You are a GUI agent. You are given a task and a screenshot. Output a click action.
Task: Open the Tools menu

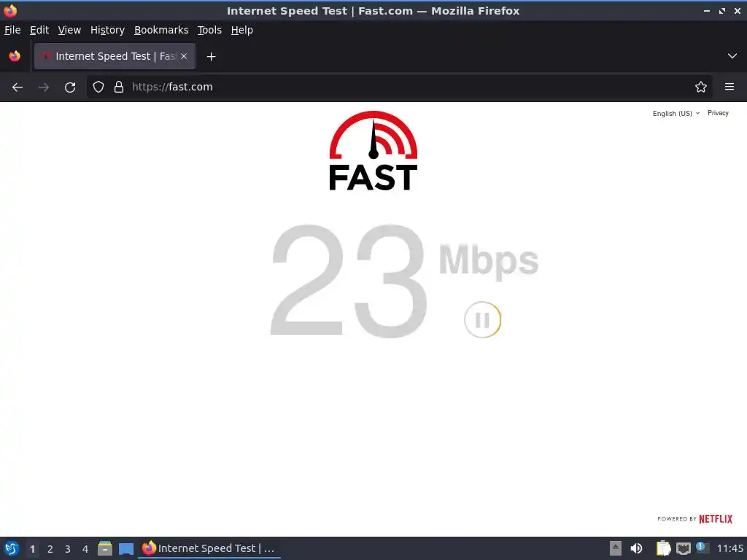pyautogui.click(x=209, y=30)
